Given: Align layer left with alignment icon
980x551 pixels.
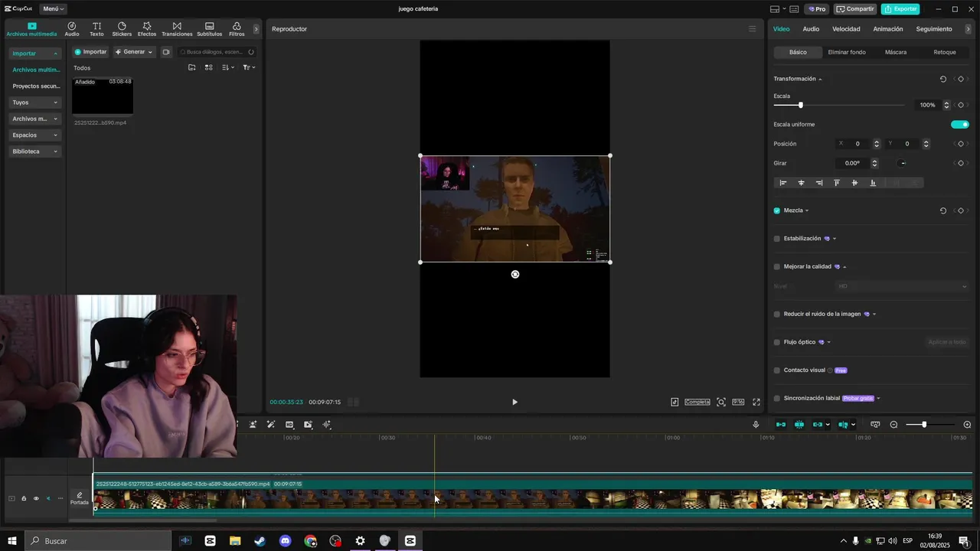Looking at the screenshot, I should pos(782,183).
